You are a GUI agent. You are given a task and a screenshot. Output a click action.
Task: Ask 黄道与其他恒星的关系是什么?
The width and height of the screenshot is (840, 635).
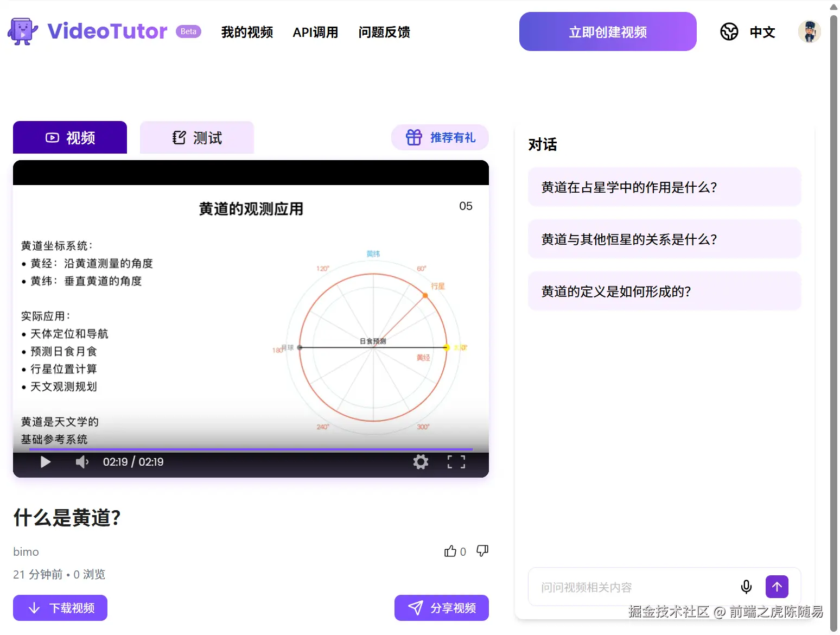(x=664, y=239)
